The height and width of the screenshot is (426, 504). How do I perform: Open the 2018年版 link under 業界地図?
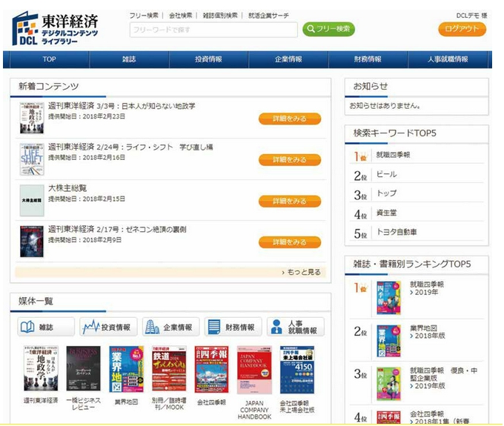[x=428, y=336]
